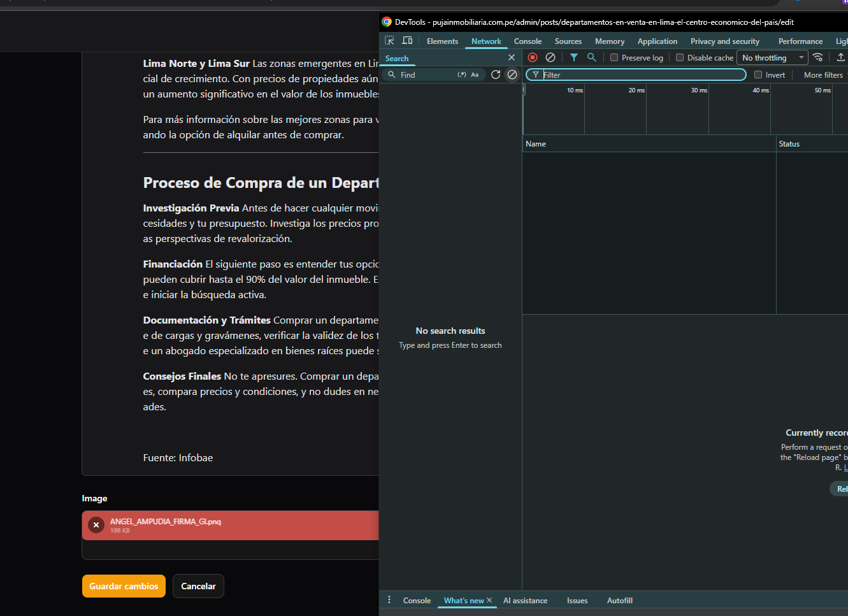Image resolution: width=848 pixels, height=616 pixels.
Task: Select the Performance tab
Action: coord(800,41)
